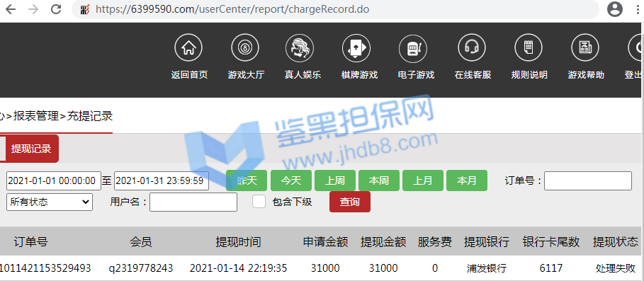Click the browser reload icon
This screenshot has width=644, height=281.
[56, 9]
